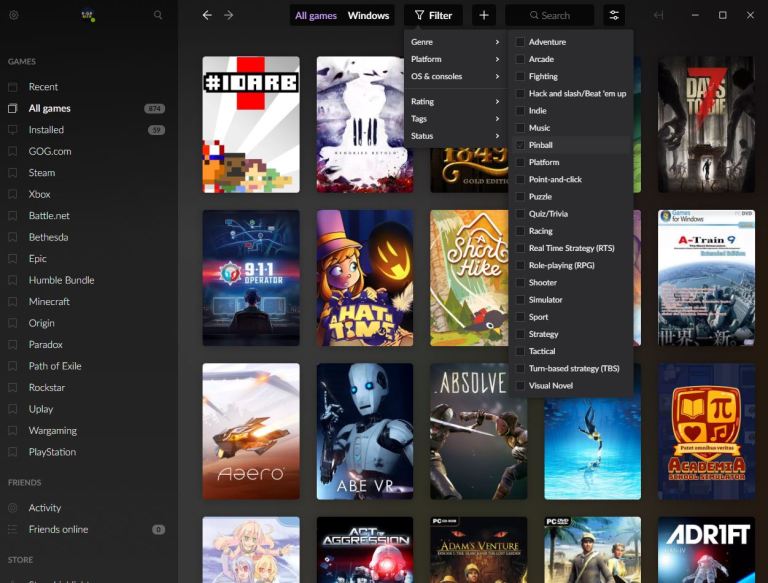Click the sidebar search magnifier icon
Screen dimensions: 768x583
tap(158, 15)
